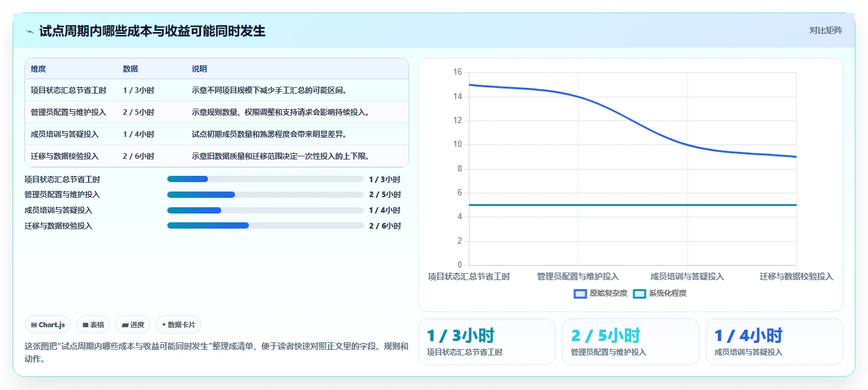Screen dimensions: 868x390
Task: Select the 表格 tag chip
Action: tap(93, 325)
